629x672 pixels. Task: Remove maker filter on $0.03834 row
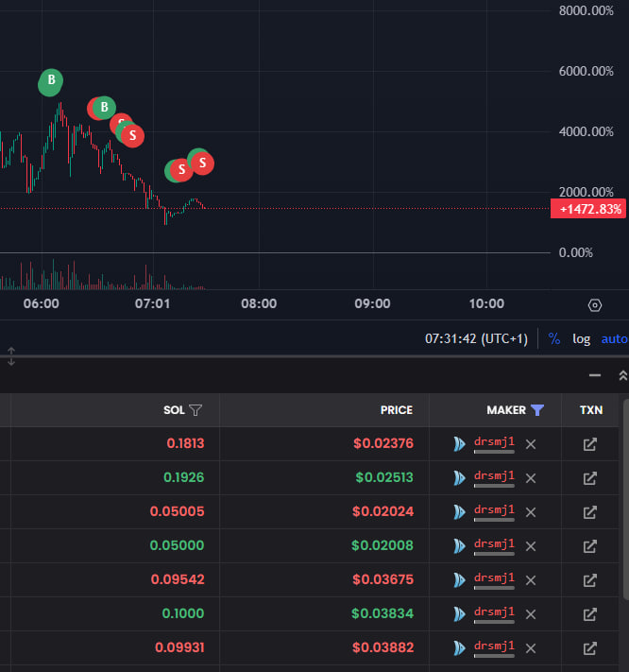(x=531, y=614)
